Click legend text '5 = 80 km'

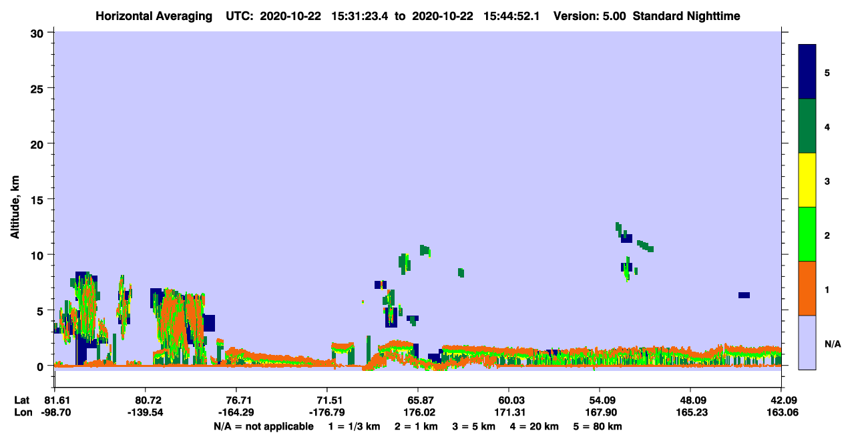[x=598, y=426]
